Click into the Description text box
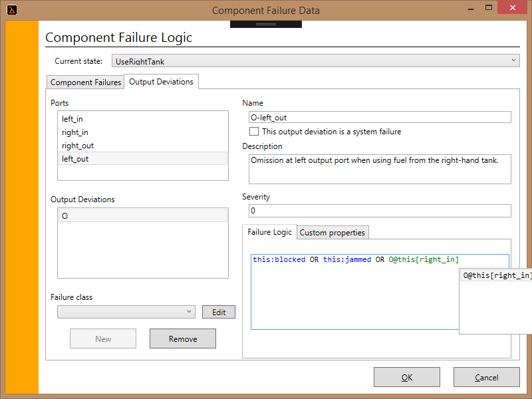This screenshot has height=399, width=532. (380, 170)
